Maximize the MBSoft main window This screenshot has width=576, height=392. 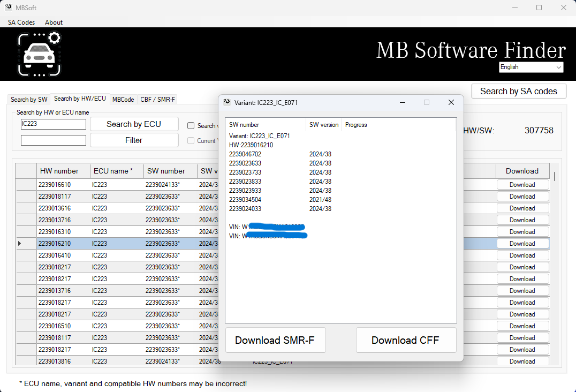pos(539,7)
